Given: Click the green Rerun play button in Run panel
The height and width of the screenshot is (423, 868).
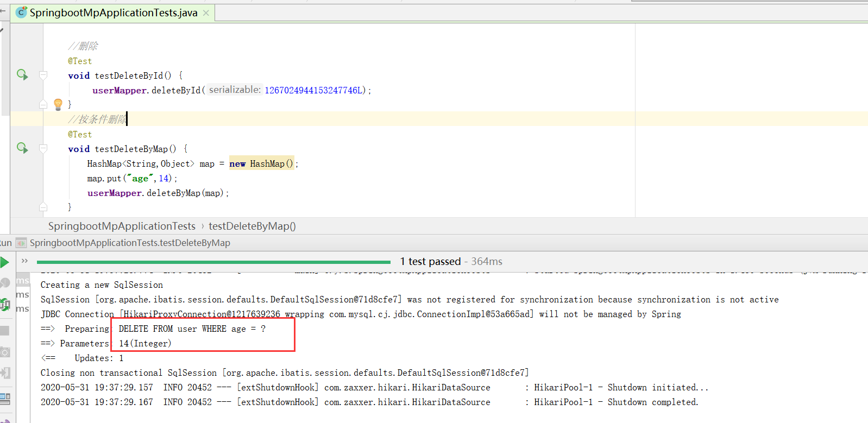Looking at the screenshot, I should tap(5, 263).
